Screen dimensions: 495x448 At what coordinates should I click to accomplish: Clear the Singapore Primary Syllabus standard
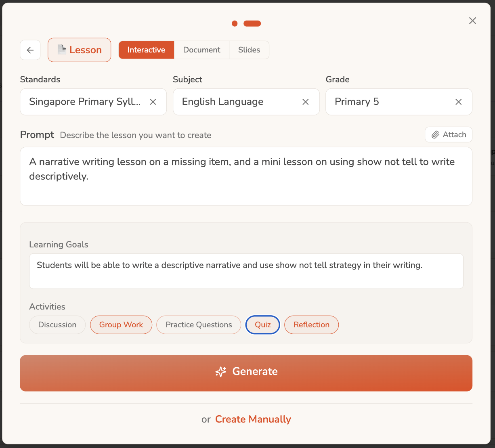153,102
